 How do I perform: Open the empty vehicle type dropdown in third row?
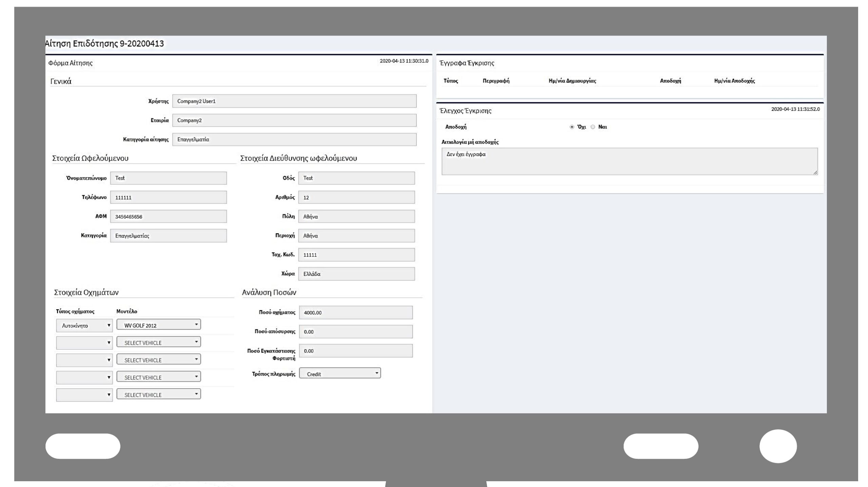click(x=84, y=360)
